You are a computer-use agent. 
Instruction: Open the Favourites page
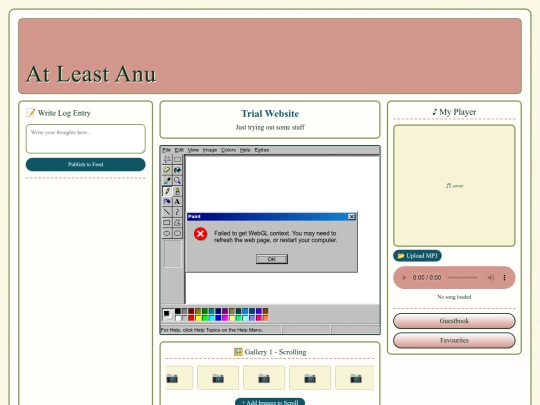point(454,340)
